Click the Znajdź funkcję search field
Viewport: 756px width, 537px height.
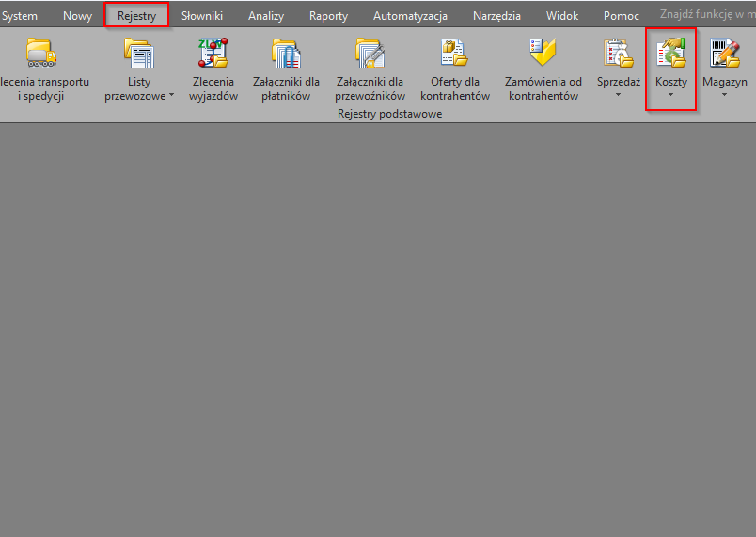[x=705, y=15]
